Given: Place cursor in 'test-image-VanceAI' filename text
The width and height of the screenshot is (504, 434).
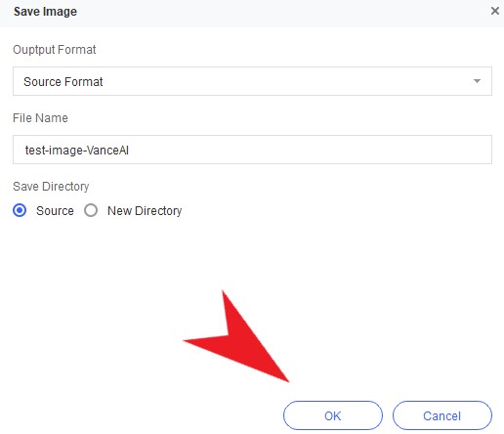Looking at the screenshot, I should point(77,151).
